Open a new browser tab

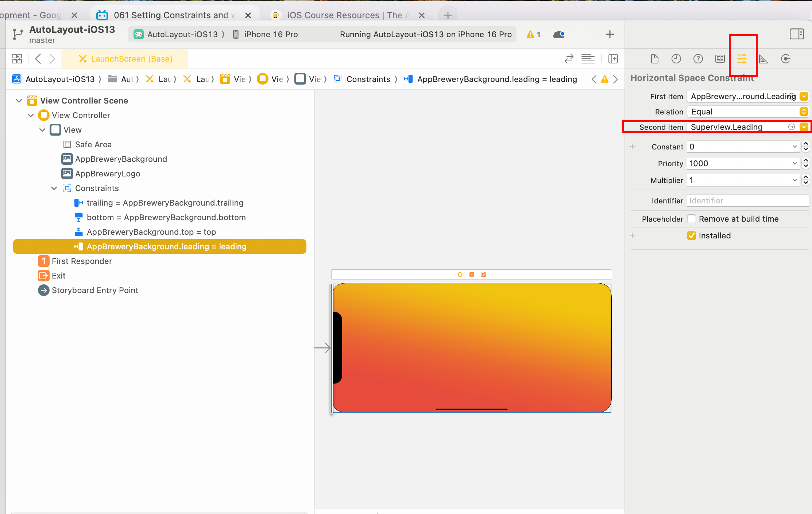point(448,15)
